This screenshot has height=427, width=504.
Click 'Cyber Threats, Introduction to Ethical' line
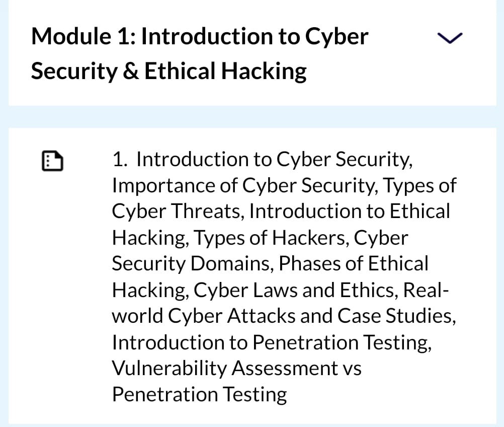tap(281, 211)
